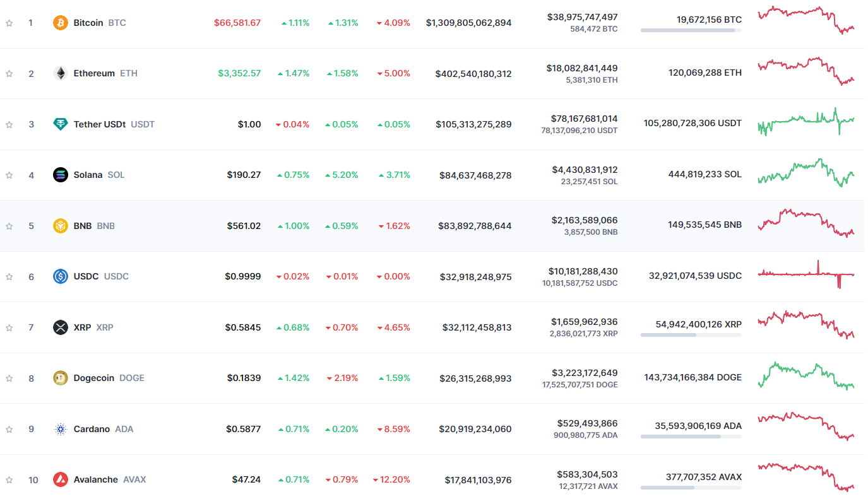Click Dogecoin price $0.1839
Image resolution: width=868 pixels, height=499 pixels.
click(x=244, y=378)
